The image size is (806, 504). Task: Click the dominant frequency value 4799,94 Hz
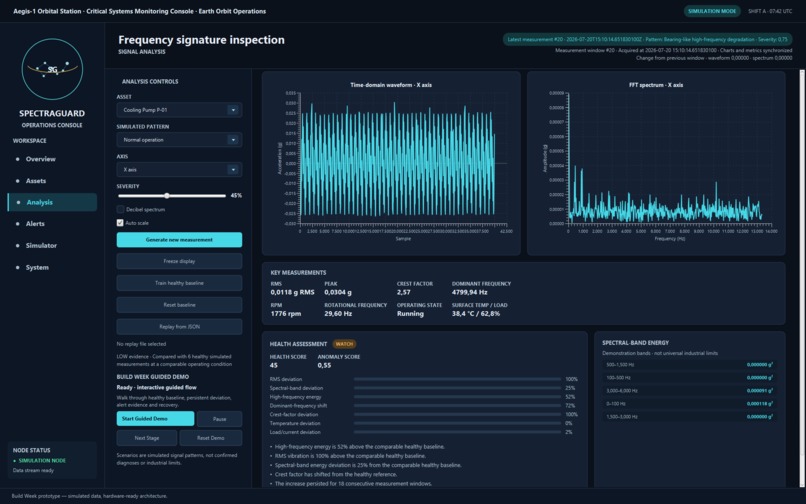[469, 292]
